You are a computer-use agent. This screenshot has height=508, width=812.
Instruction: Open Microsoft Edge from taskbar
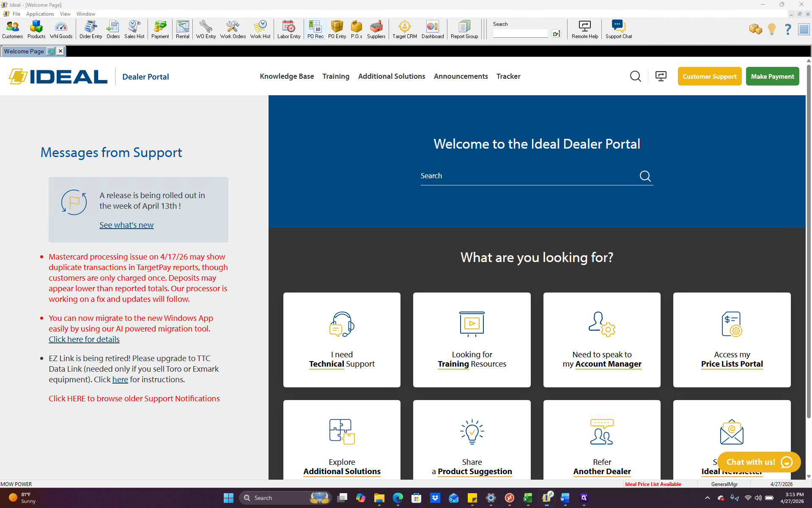coord(398,498)
